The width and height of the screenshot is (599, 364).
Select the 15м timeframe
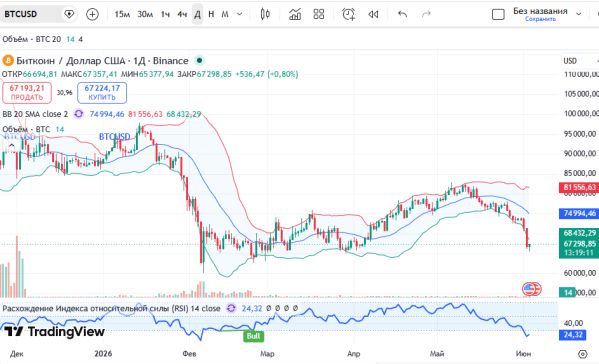(122, 14)
